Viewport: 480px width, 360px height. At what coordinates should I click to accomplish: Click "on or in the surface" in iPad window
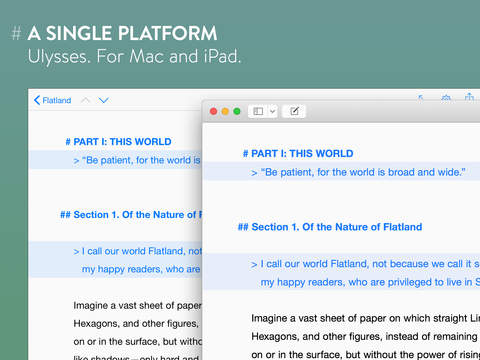138,342
